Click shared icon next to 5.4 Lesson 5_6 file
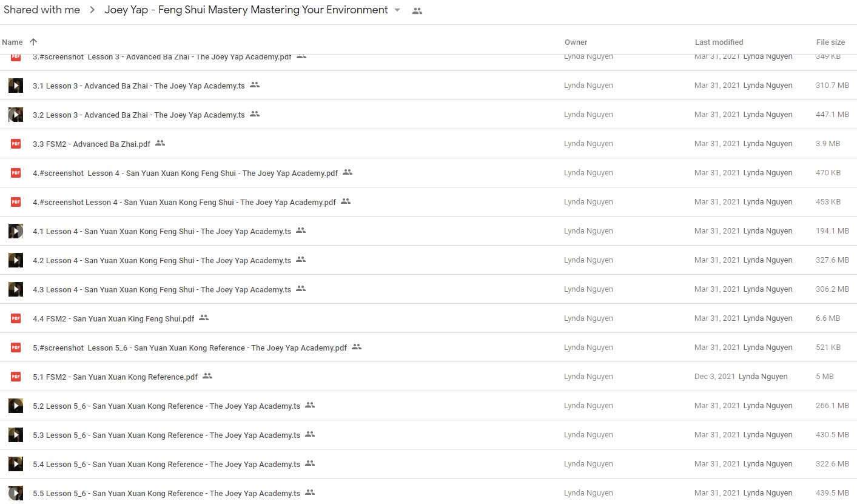 [x=310, y=463]
